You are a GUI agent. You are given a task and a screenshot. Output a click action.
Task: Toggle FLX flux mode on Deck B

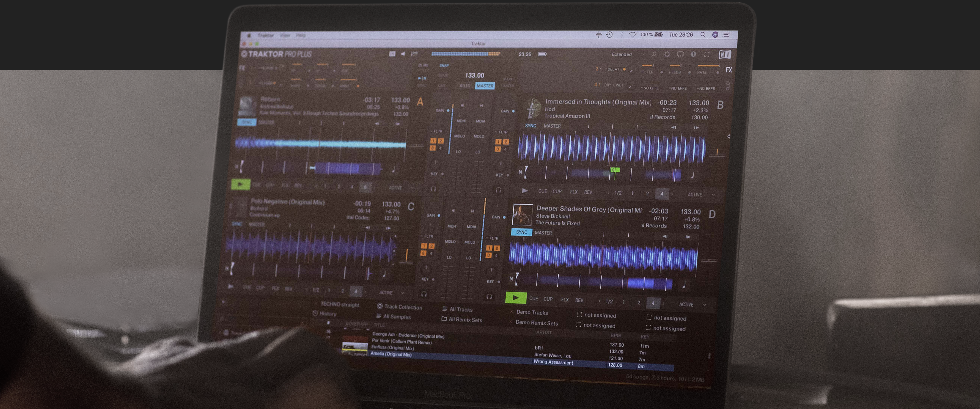tap(574, 192)
